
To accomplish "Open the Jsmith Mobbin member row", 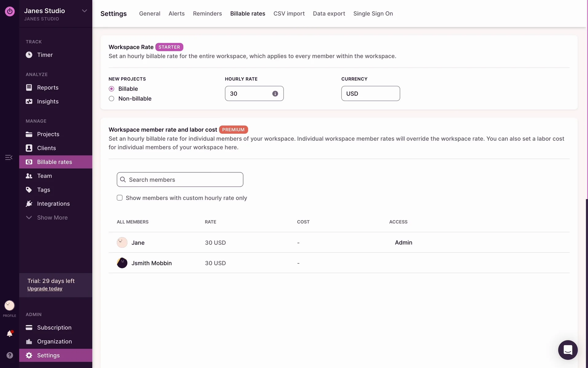I will point(151,263).
